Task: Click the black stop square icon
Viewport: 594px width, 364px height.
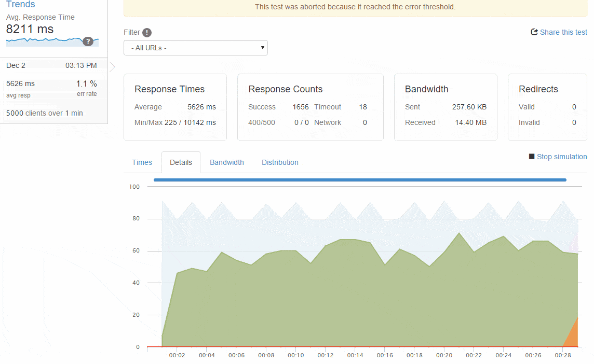Action: coord(532,156)
